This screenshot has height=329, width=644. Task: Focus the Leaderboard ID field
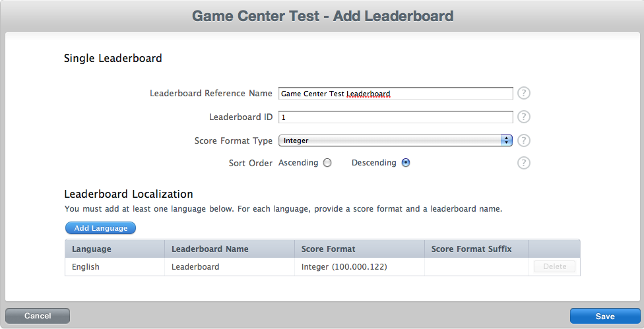click(x=395, y=117)
